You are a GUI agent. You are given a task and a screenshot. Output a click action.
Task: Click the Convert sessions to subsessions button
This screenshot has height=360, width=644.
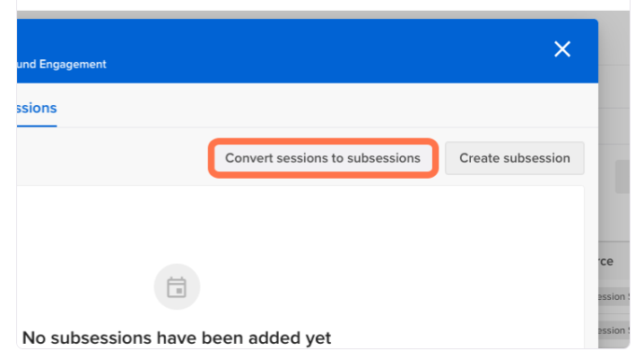coord(323,158)
